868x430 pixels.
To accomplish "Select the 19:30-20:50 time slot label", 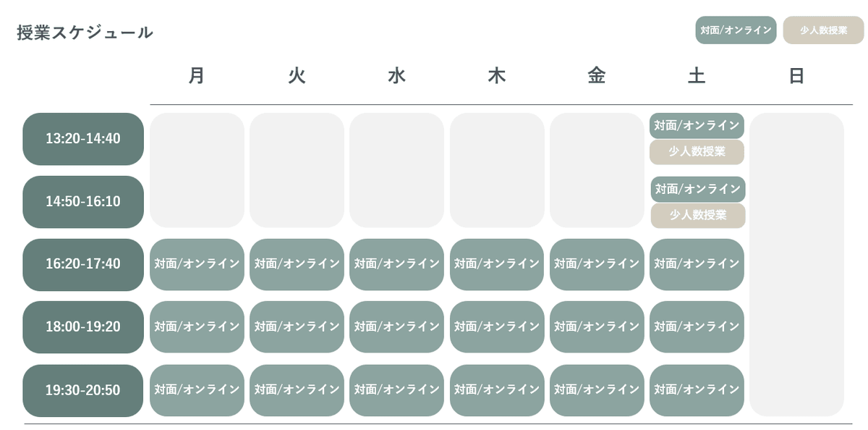I will [x=83, y=390].
